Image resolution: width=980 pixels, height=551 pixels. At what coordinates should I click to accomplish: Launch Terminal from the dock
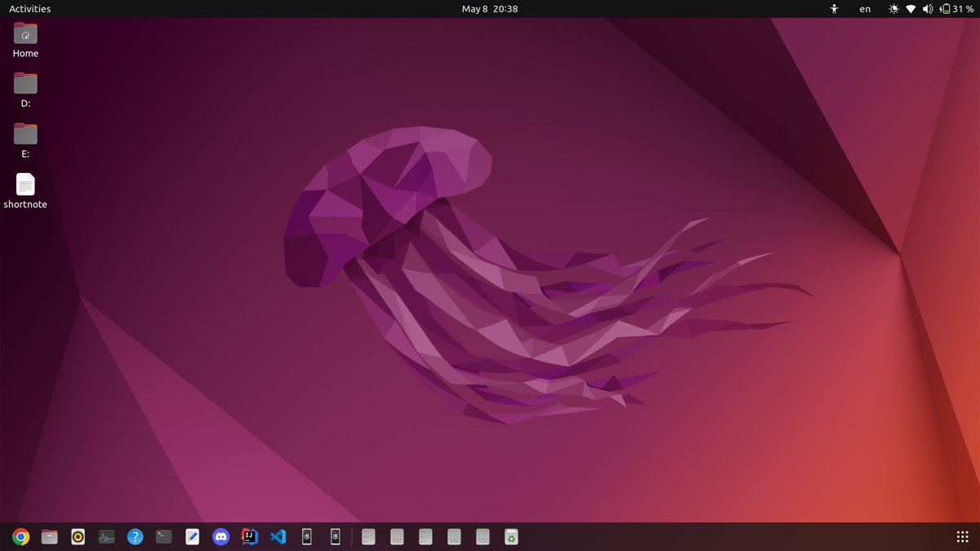[x=164, y=536]
